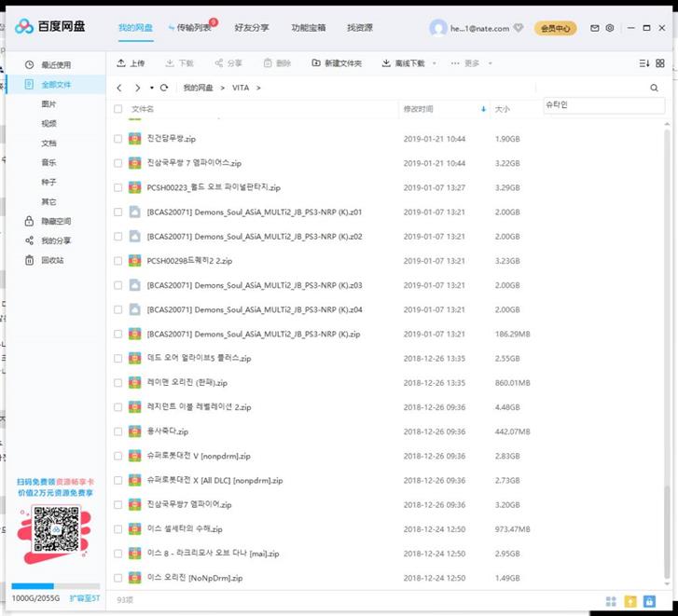Switch to grid thumbnail view icon

(660, 63)
